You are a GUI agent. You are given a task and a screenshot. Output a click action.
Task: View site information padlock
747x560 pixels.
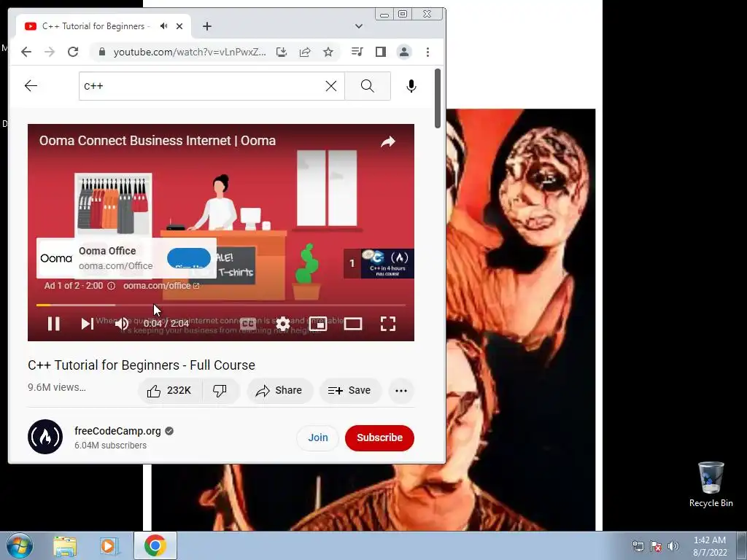click(x=101, y=52)
